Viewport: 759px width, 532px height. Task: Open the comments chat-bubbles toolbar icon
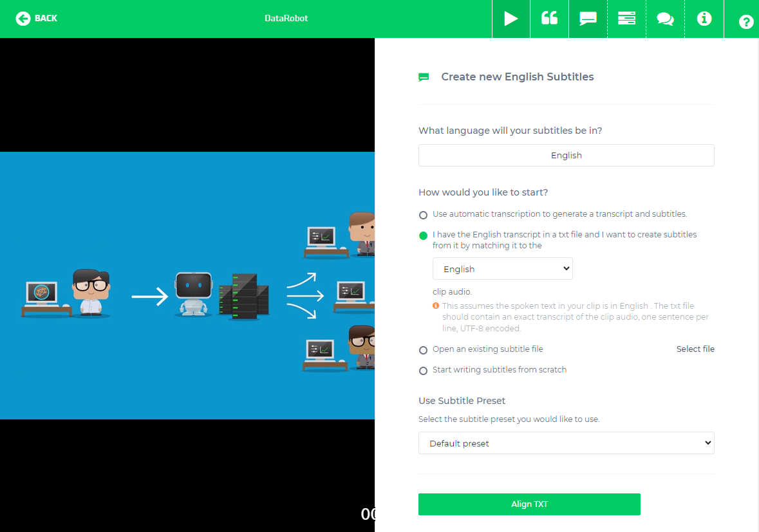tap(666, 19)
